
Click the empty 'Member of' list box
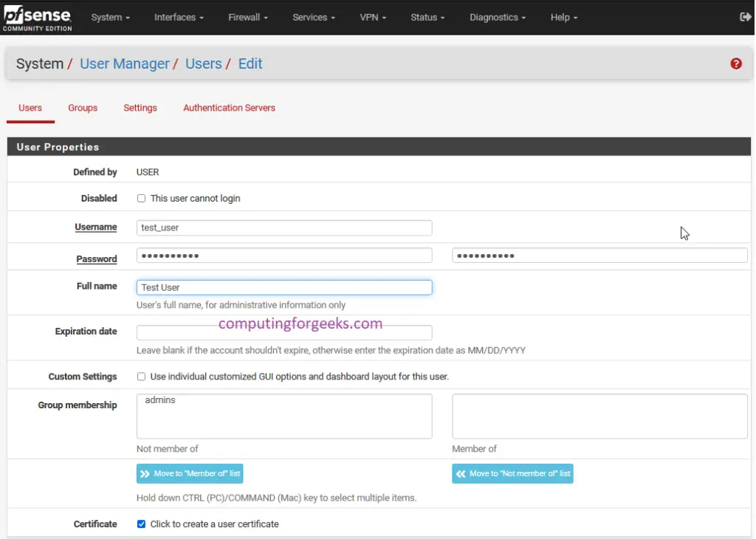tap(599, 416)
